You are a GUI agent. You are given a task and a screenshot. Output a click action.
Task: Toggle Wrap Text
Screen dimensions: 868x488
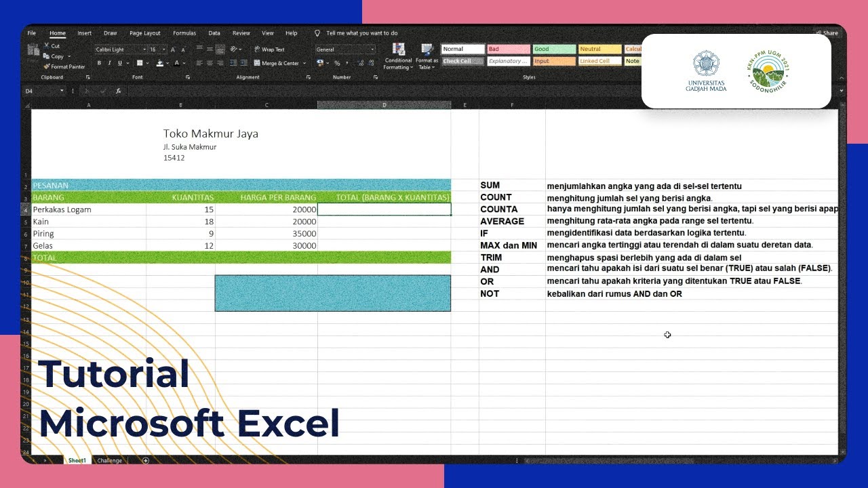(269, 49)
